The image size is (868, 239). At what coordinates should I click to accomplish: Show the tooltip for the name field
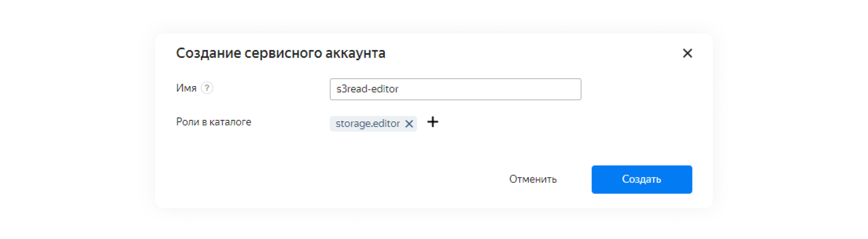(207, 88)
